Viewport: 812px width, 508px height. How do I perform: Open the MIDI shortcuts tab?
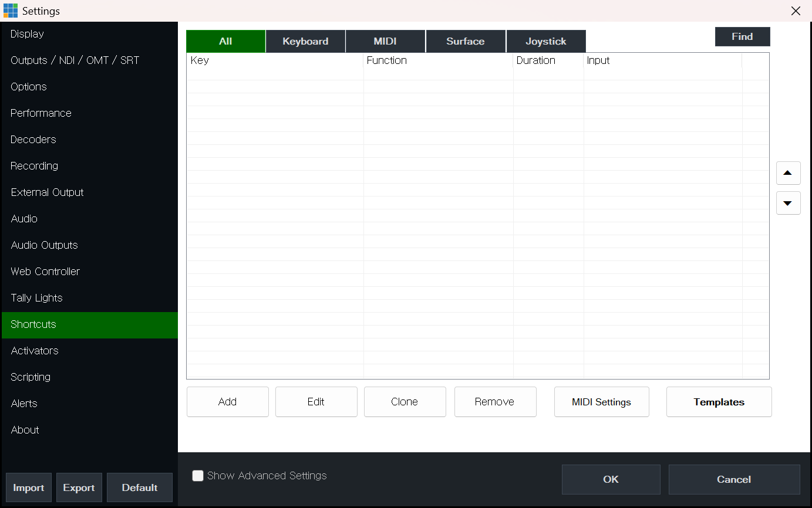[385, 41]
